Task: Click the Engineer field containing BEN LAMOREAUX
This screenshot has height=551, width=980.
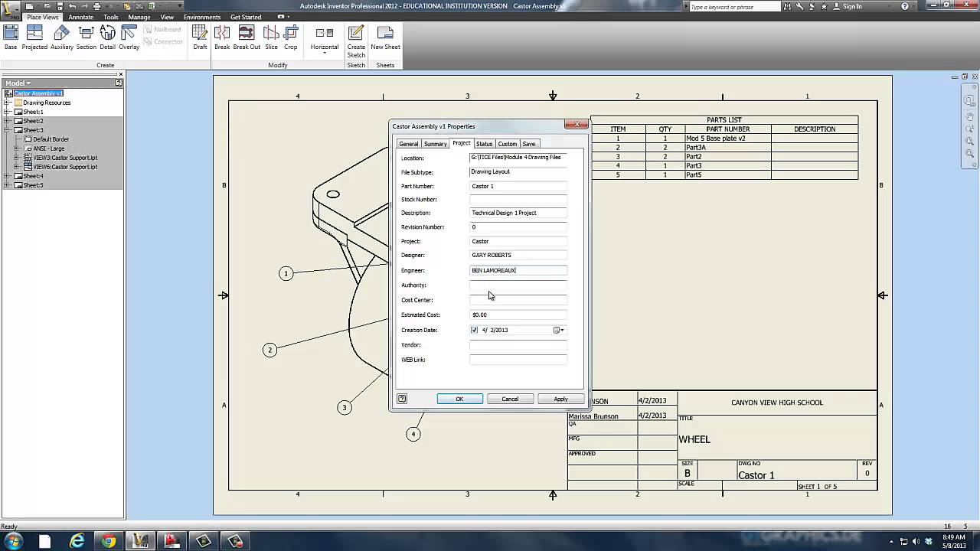Action: (518, 270)
